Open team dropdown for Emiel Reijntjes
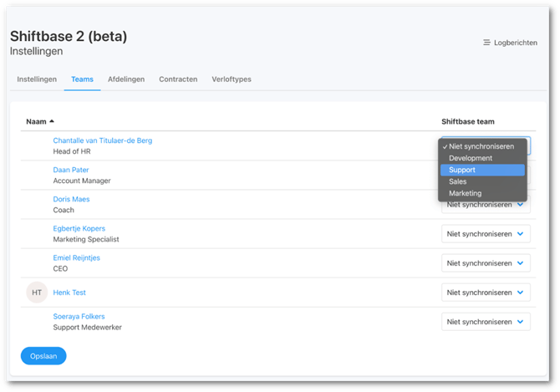The image size is (560, 392). (486, 263)
